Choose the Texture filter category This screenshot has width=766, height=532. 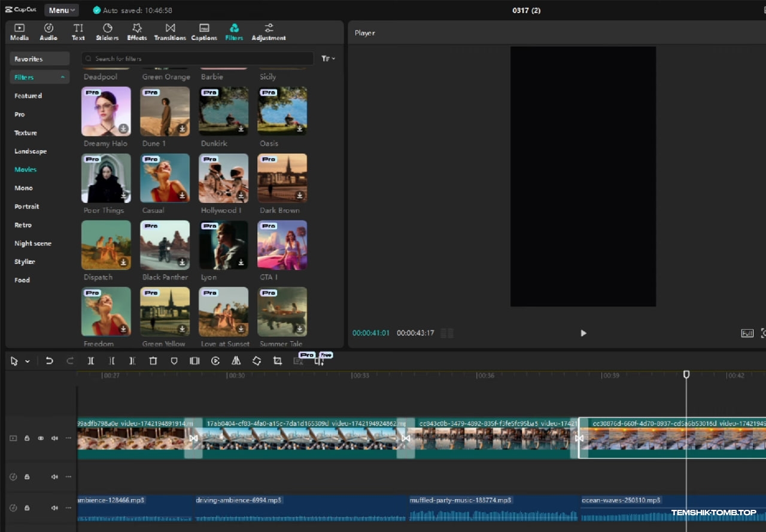26,133
